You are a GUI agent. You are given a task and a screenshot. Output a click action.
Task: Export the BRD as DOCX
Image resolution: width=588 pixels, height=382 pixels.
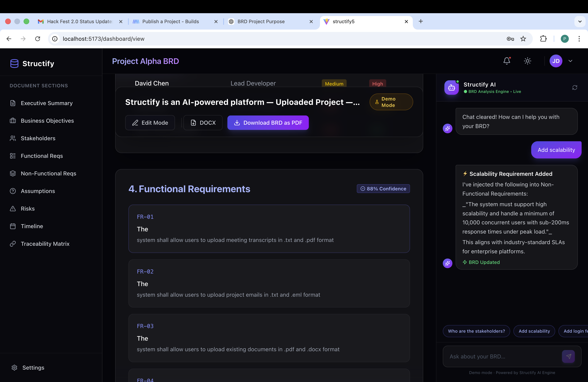[x=203, y=123]
